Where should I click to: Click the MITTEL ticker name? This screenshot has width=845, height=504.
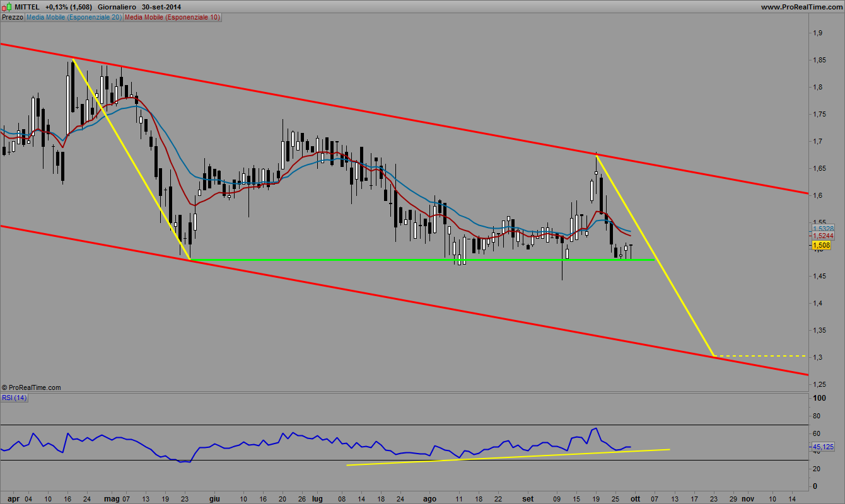[x=26, y=7]
